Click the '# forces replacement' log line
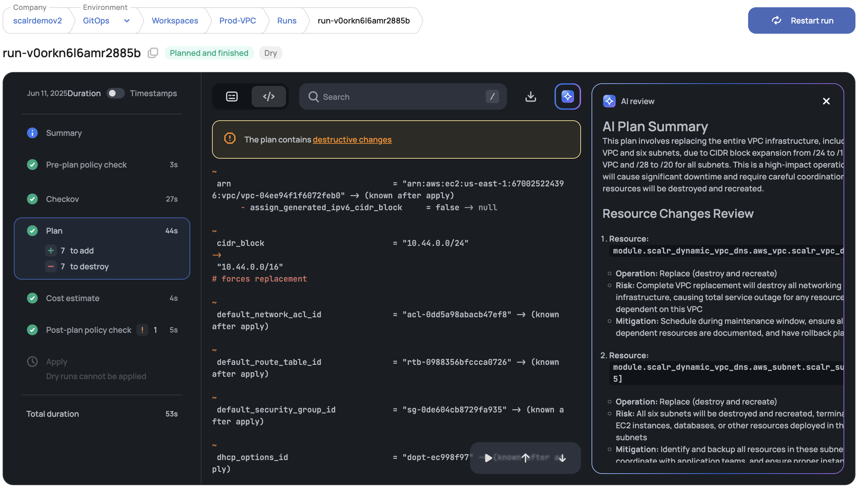Image resolution: width=868 pixels, height=503 pixels. tap(259, 279)
